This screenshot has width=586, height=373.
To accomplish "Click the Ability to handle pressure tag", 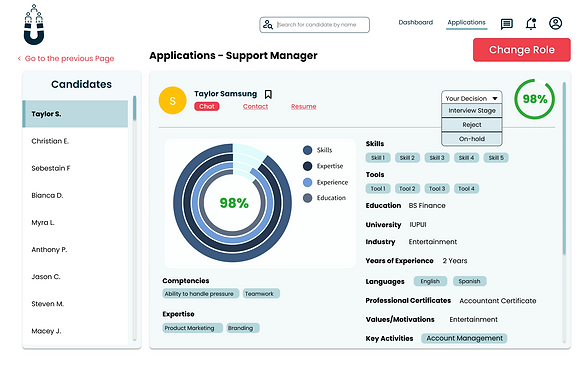I will click(x=200, y=294).
